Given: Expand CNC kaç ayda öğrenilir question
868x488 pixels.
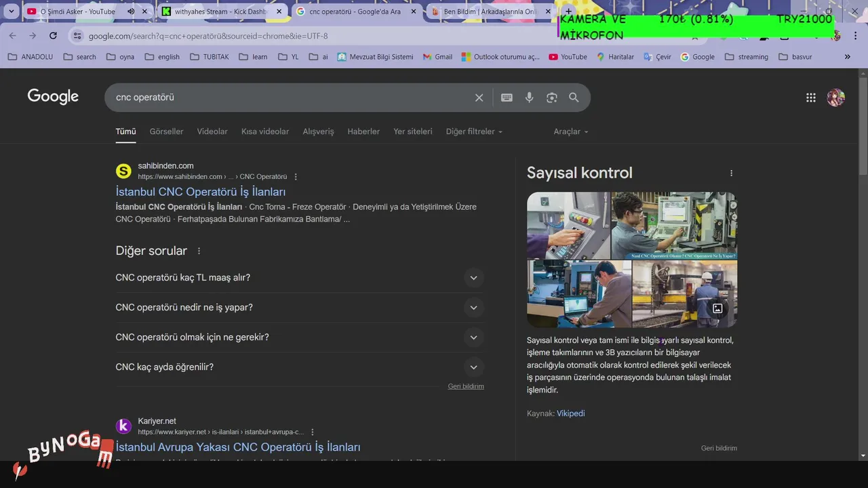Looking at the screenshot, I should pyautogui.click(x=300, y=367).
